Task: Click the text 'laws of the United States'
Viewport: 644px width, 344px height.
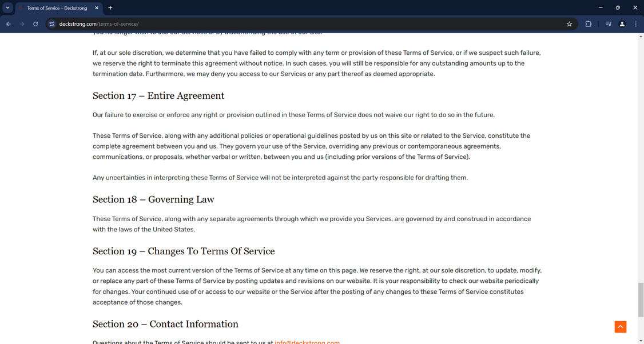Action: coord(157,230)
